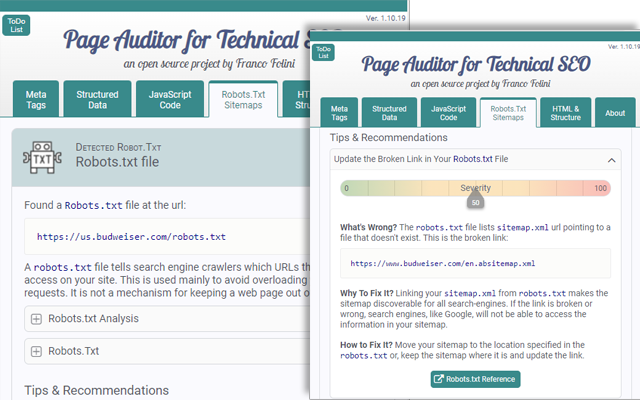640x400 pixels.
Task: Switch to Meta Tags tab in back window
Action: pyautogui.click(x=36, y=99)
